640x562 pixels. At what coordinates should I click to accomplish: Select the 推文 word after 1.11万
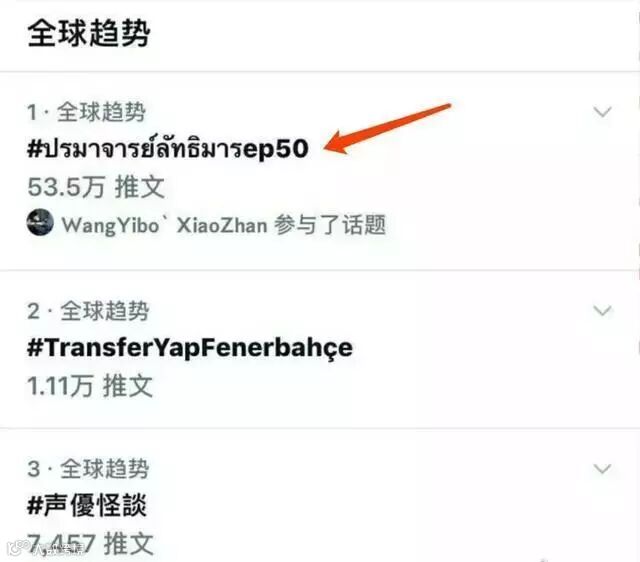point(128,386)
